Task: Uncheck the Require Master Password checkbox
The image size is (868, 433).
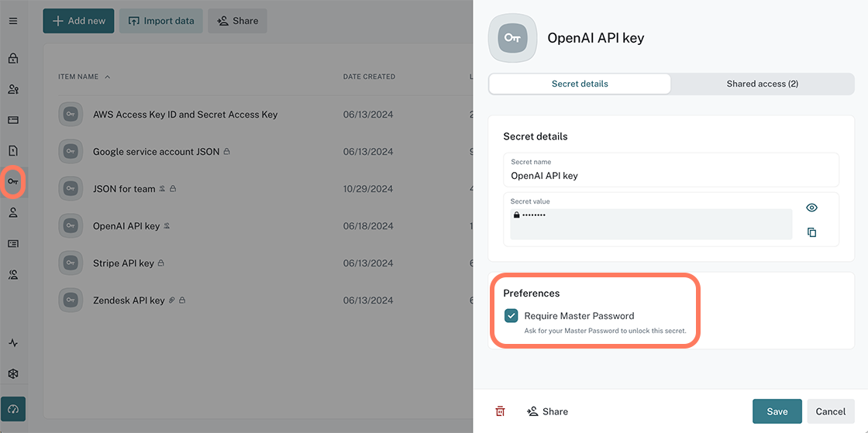Action: coord(511,316)
